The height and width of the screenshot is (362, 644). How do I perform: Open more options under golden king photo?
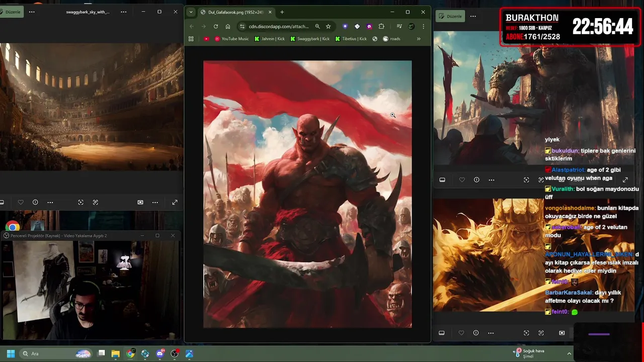[x=491, y=333]
